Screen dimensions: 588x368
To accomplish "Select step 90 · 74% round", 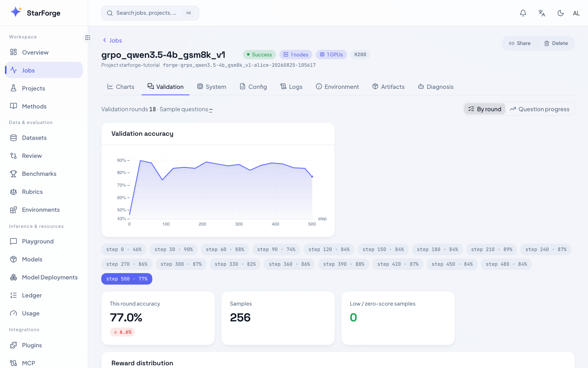I will (276, 249).
